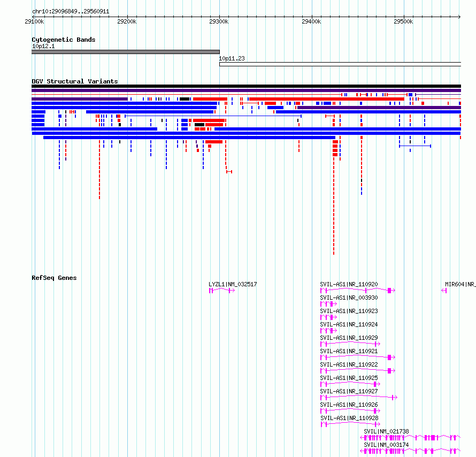Click the 10p11.23 cytogenetic band bar
476x457 pixels.
pyautogui.click(x=340, y=64)
